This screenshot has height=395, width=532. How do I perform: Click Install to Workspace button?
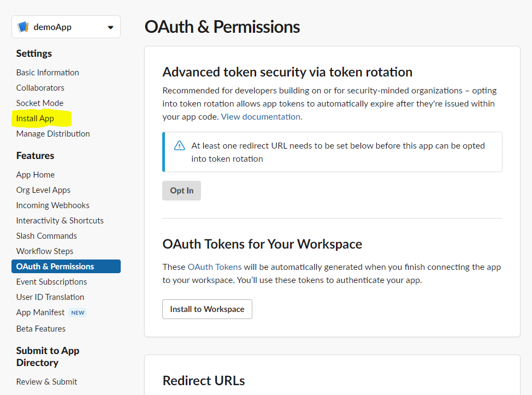pyautogui.click(x=208, y=309)
